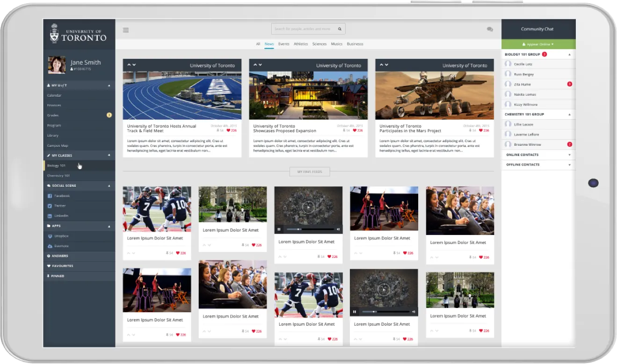Open the Appear Online status dropdown
The height and width of the screenshot is (364, 617).
(538, 44)
